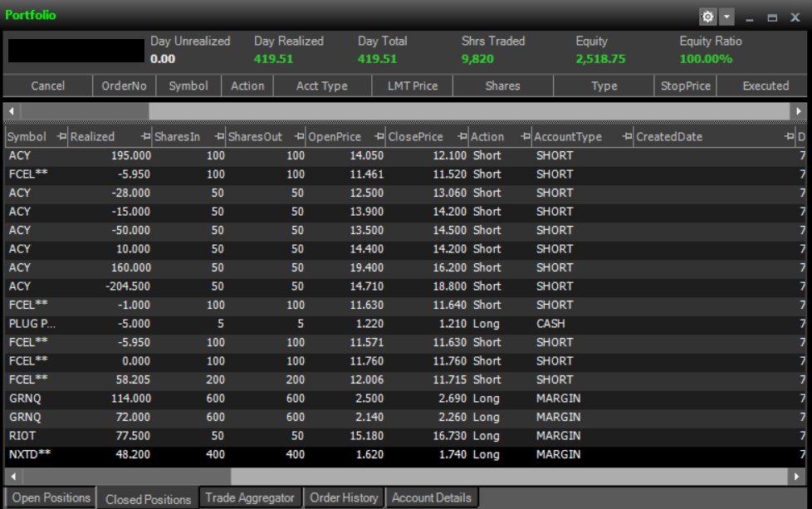Select the RIOT row symbol
The image size is (812, 509).
point(22,435)
